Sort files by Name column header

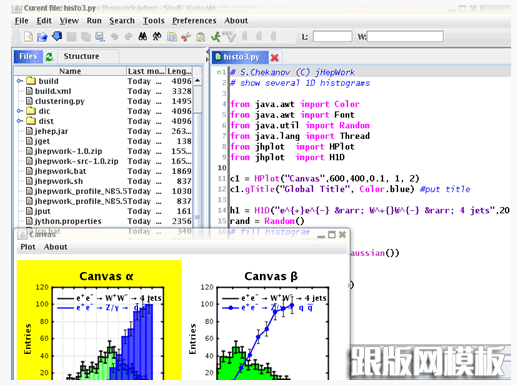70,71
